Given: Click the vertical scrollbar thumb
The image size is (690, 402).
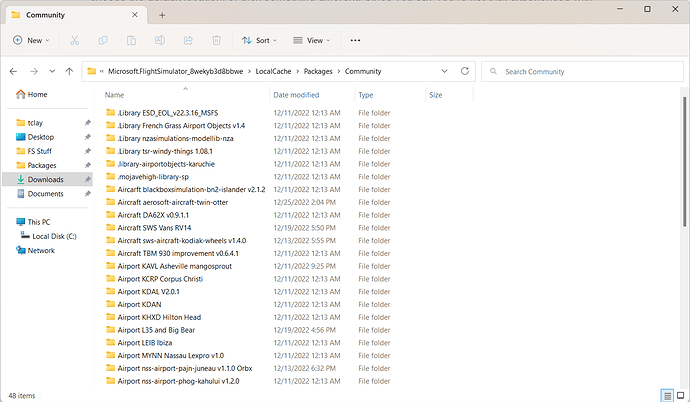Looking at the screenshot, I should point(684,162).
